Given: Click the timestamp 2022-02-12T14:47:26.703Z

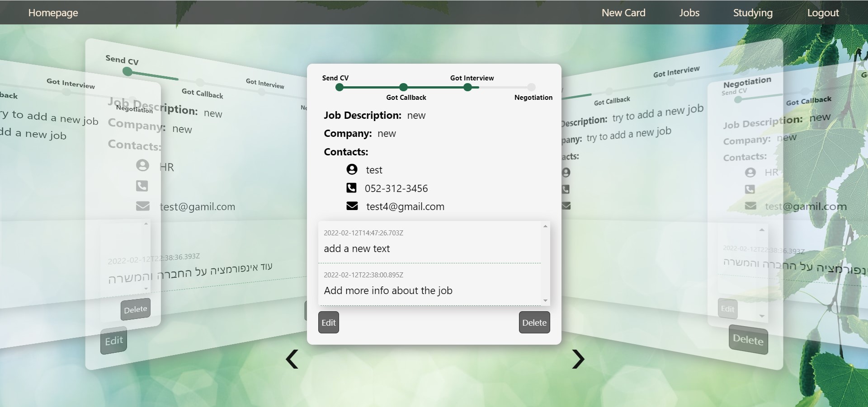Looking at the screenshot, I should click(x=363, y=233).
